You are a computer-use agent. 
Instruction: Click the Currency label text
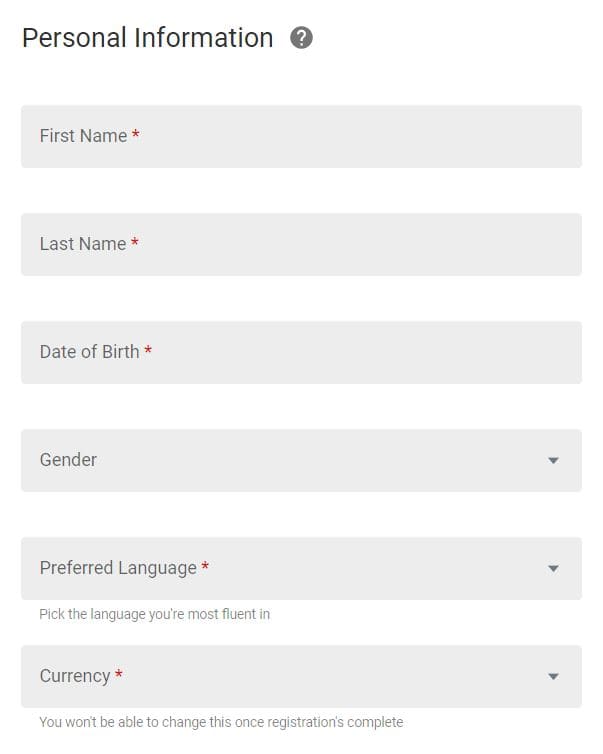pos(75,676)
